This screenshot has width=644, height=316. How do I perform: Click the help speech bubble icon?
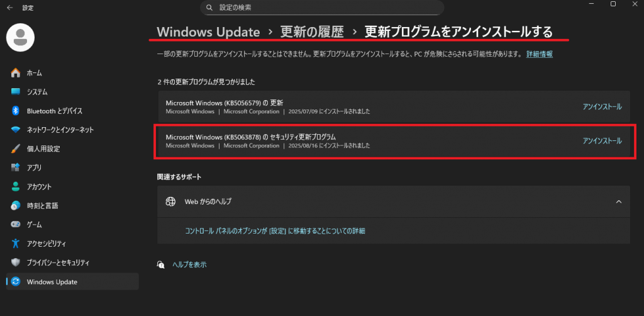161,264
